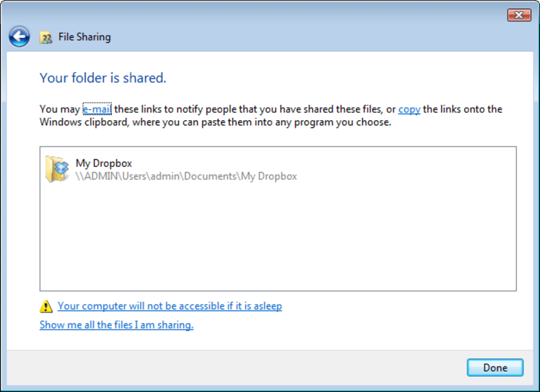This screenshot has height=392, width=540.
Task: Click the 'Your folder is shared.' heading
Action: pyautogui.click(x=103, y=78)
